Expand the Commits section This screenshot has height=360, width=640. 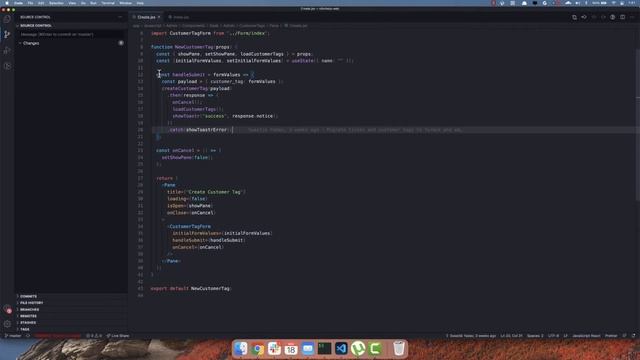tap(29, 296)
